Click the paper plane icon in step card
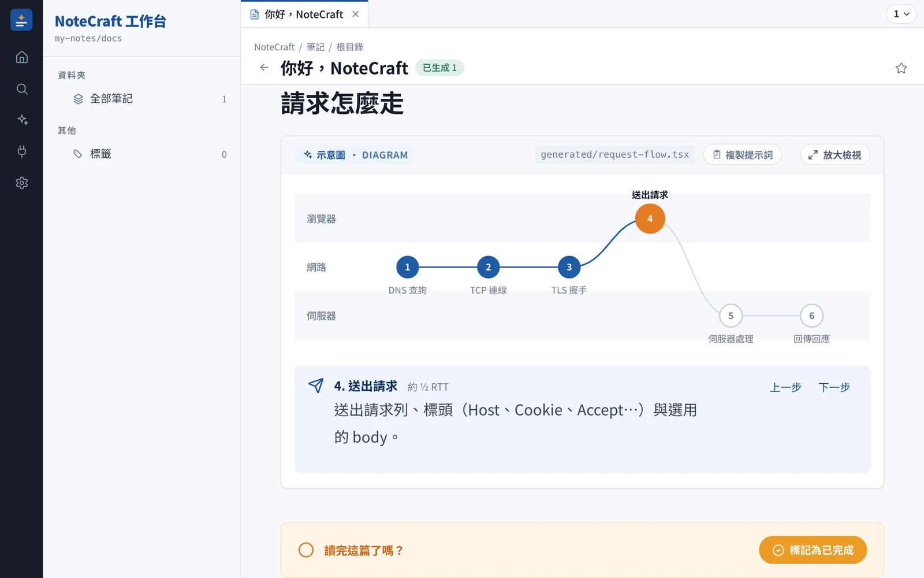The width and height of the screenshot is (924, 578). 316,386
